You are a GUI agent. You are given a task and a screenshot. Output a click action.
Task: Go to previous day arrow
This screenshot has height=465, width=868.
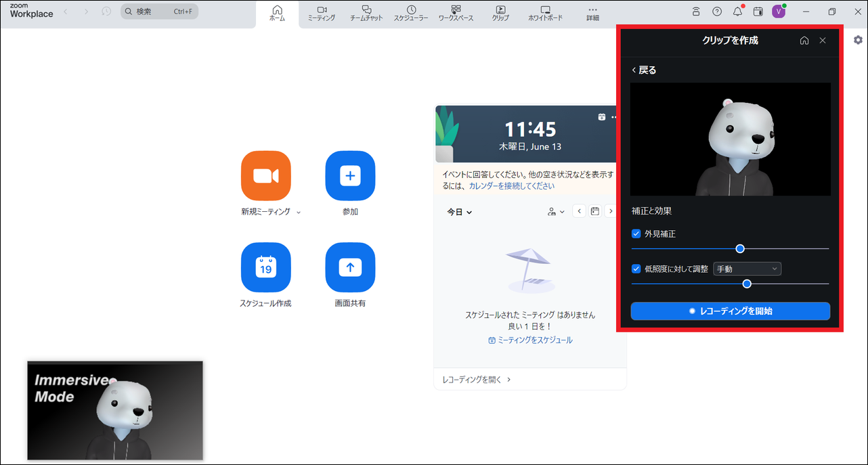pyautogui.click(x=579, y=211)
